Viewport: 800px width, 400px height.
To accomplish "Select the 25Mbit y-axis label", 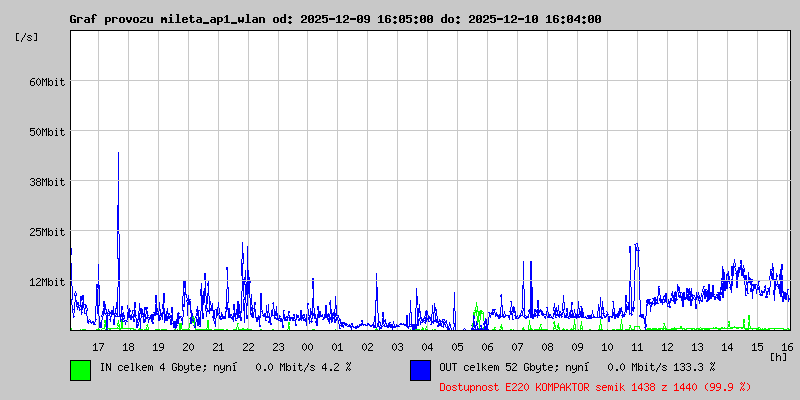I will 47,232.
